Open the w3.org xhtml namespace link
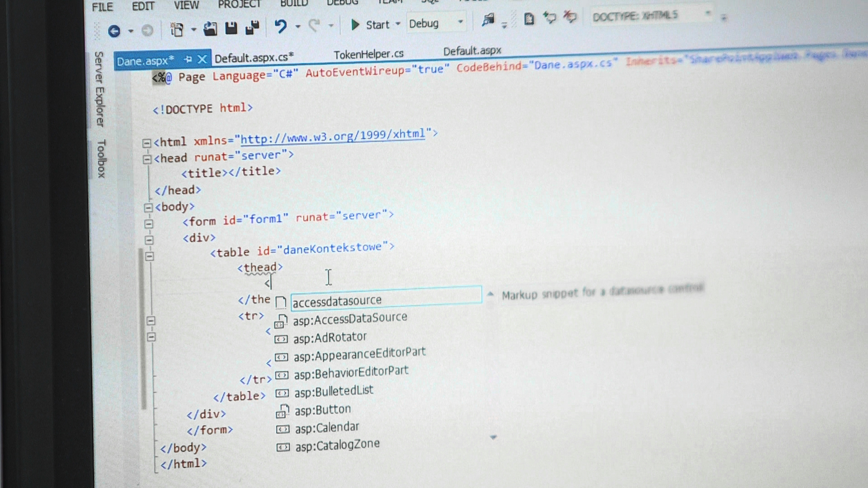Screen dimensions: 868x488 tap(332, 136)
